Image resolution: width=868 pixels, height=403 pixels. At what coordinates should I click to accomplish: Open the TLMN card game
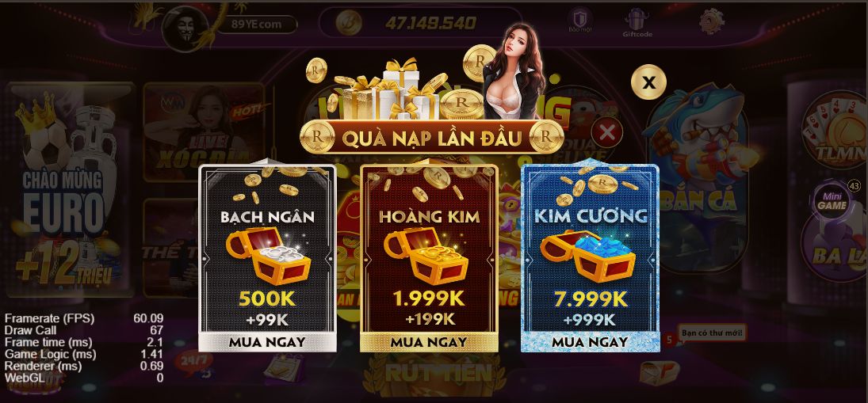[x=835, y=130]
